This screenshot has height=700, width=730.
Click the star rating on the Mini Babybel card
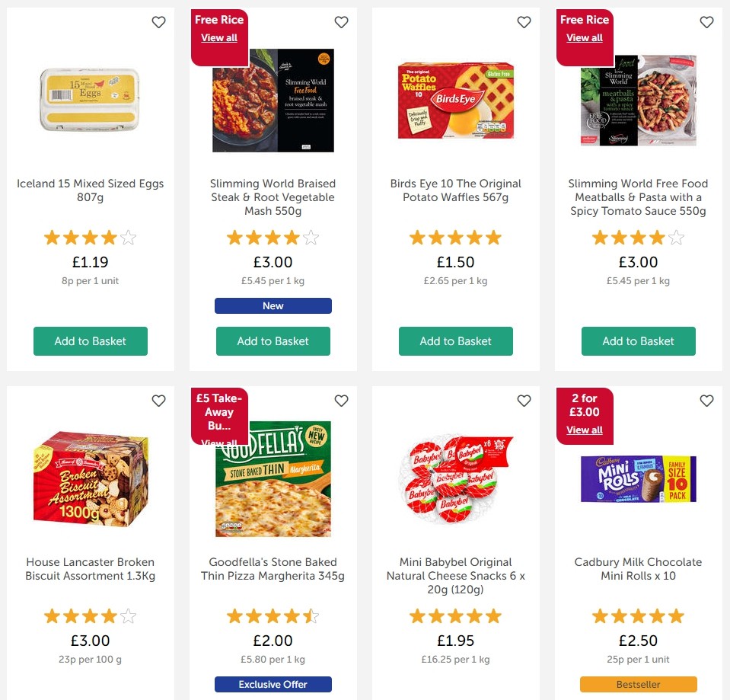[x=455, y=615]
